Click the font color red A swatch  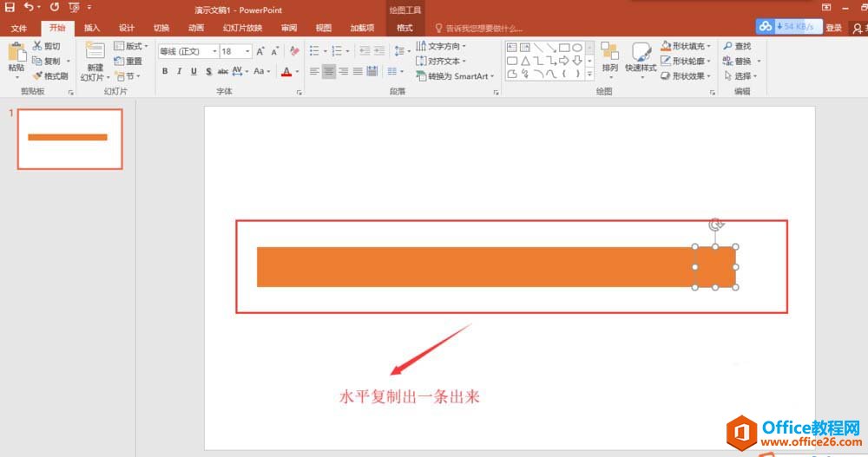pos(286,72)
